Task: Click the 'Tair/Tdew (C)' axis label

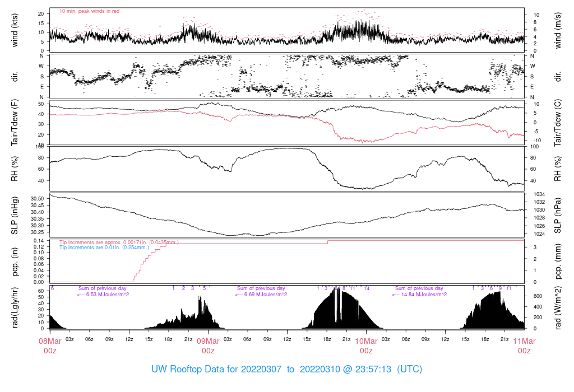Action: [558, 123]
